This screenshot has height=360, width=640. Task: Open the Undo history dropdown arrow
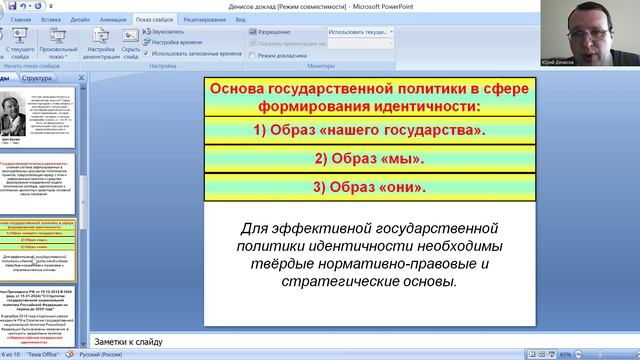pos(30,6)
